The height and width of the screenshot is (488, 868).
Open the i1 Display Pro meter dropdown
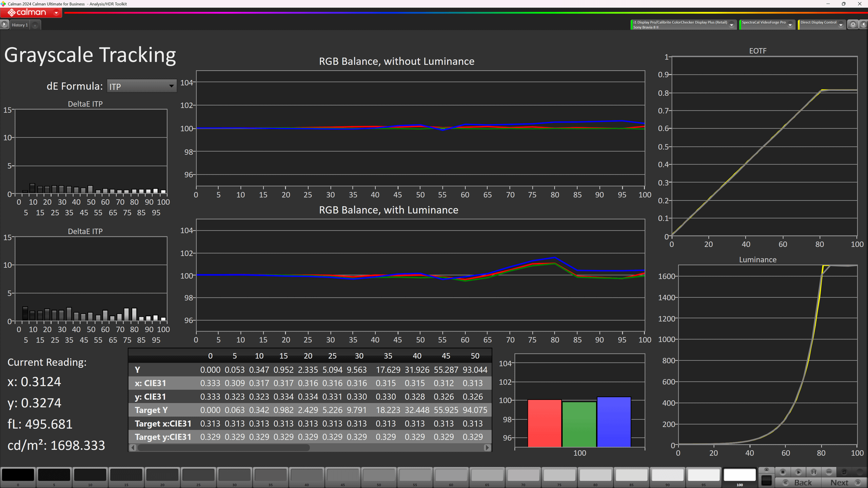pos(731,25)
